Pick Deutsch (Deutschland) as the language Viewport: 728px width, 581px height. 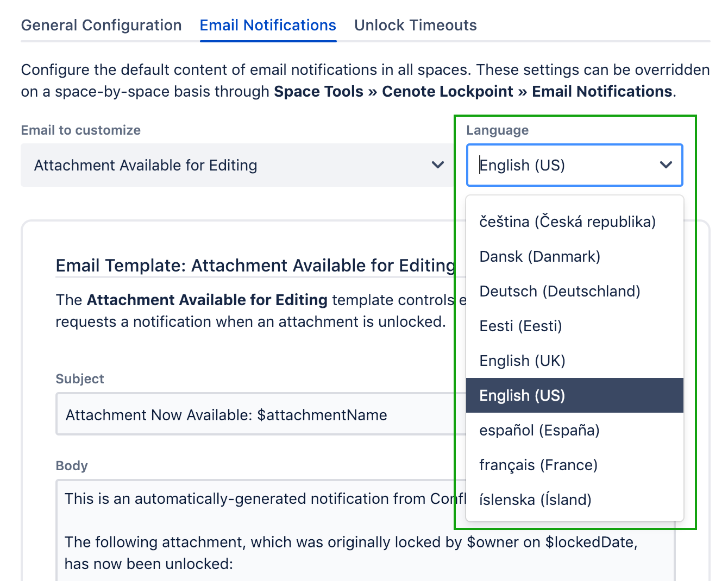[x=560, y=291]
